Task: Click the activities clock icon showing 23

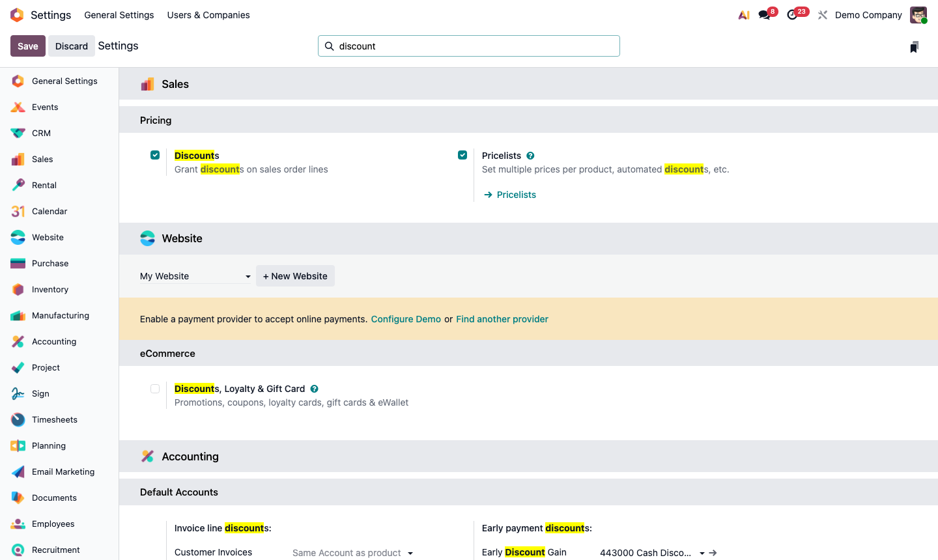Action: (x=793, y=14)
